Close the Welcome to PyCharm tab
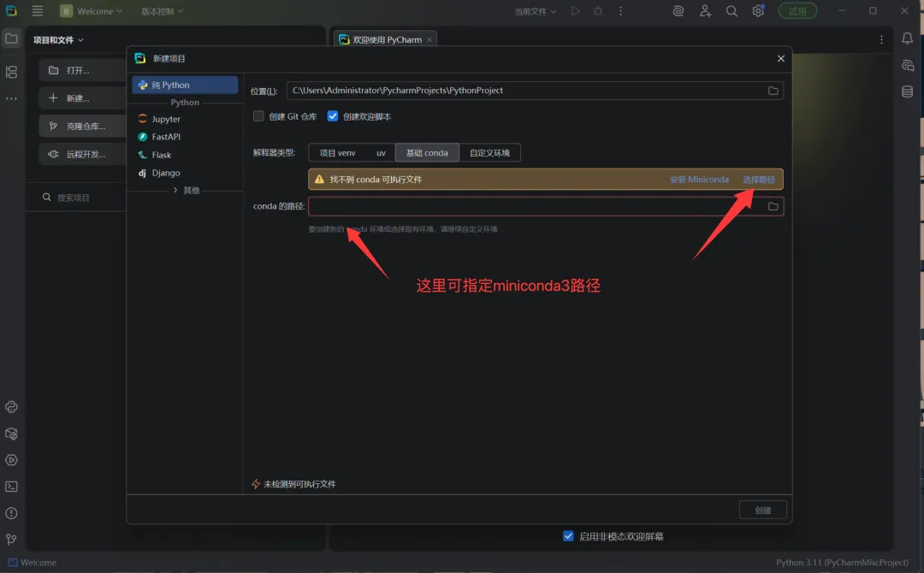 coord(429,39)
